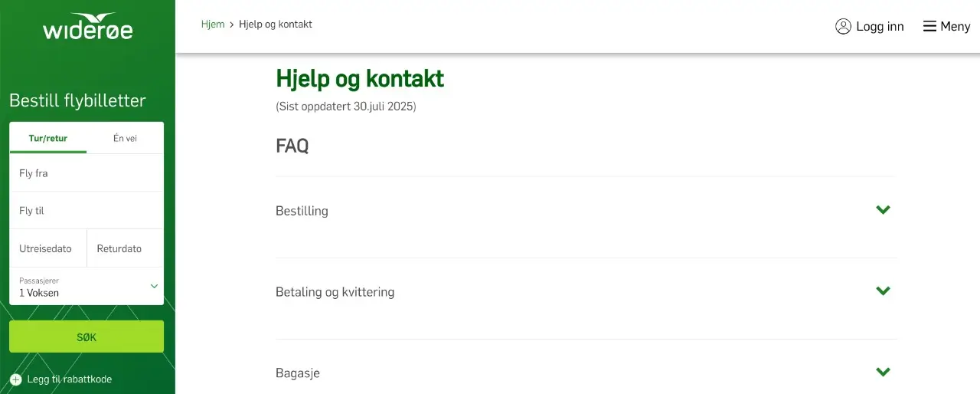Screen dimensions: 980x394
Task: Click the user profile icon
Action: [843, 27]
